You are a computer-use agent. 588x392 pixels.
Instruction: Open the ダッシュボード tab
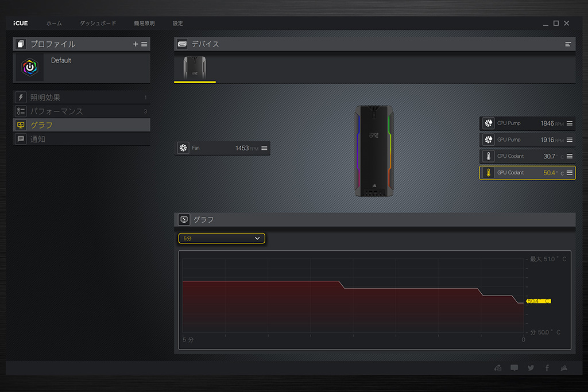click(98, 23)
